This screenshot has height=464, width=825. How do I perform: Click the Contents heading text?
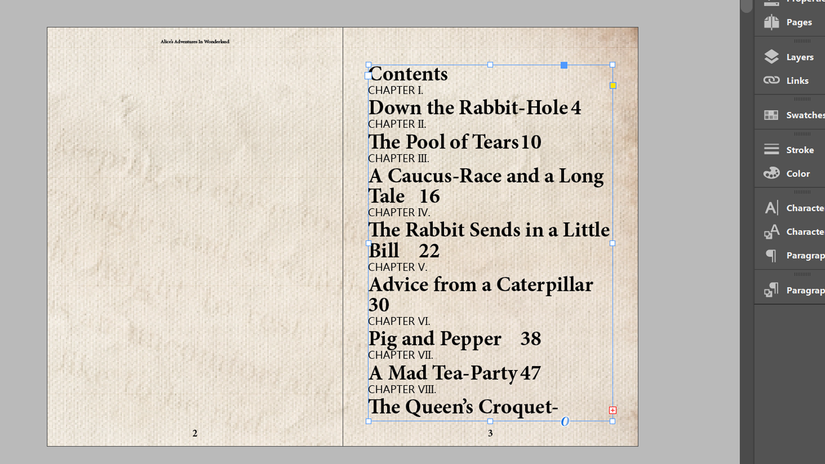pyautogui.click(x=408, y=74)
